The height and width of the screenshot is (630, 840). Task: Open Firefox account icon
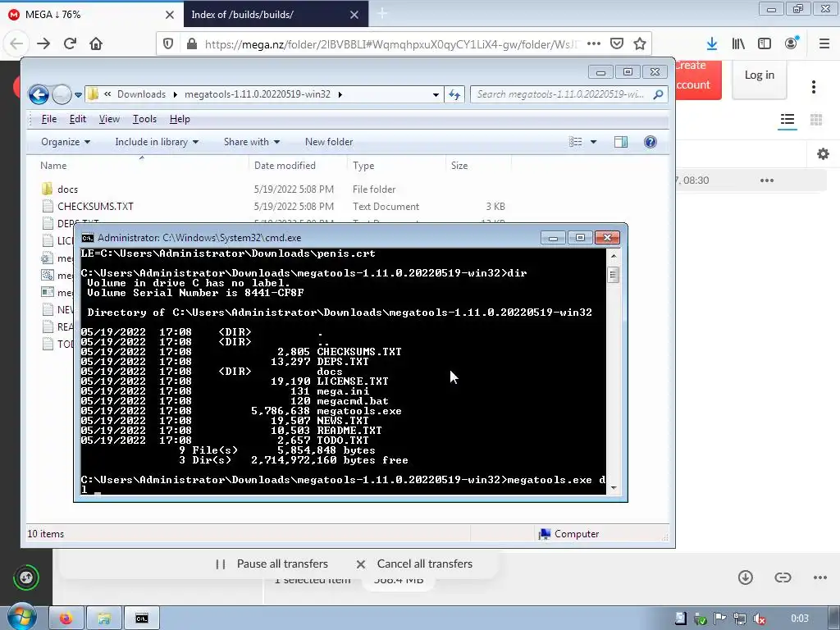[x=792, y=43]
